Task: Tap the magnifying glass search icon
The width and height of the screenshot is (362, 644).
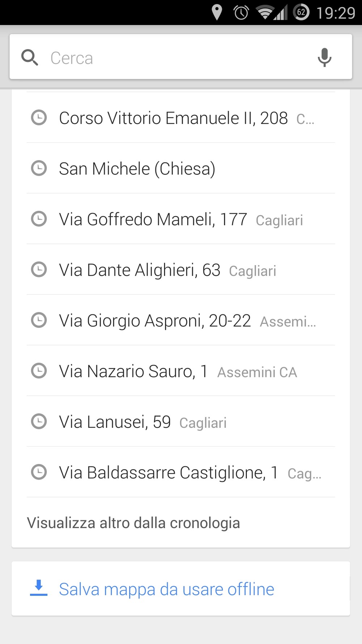Action: tap(30, 58)
